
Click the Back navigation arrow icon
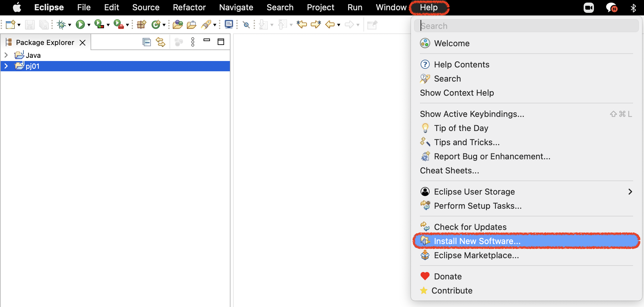330,24
